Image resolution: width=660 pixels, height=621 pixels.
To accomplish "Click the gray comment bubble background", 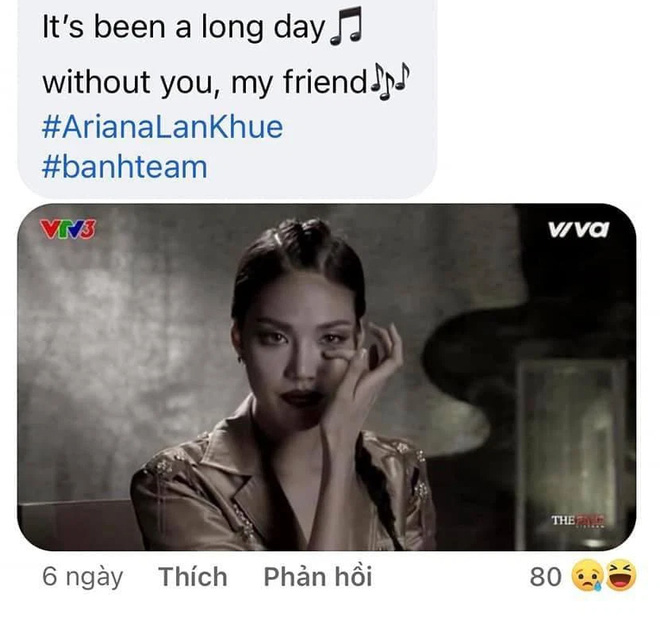I will pyautogui.click(x=227, y=99).
